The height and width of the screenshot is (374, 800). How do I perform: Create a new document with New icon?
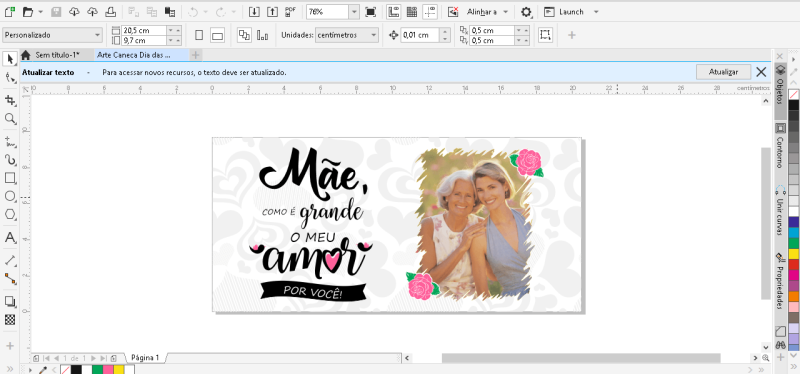(9, 11)
